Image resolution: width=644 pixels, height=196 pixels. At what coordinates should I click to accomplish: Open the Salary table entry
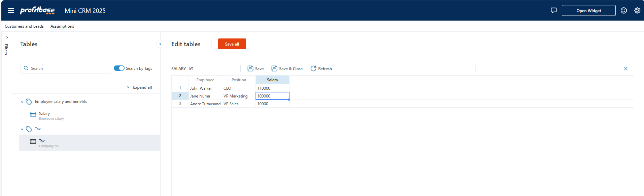pyautogui.click(x=90, y=116)
